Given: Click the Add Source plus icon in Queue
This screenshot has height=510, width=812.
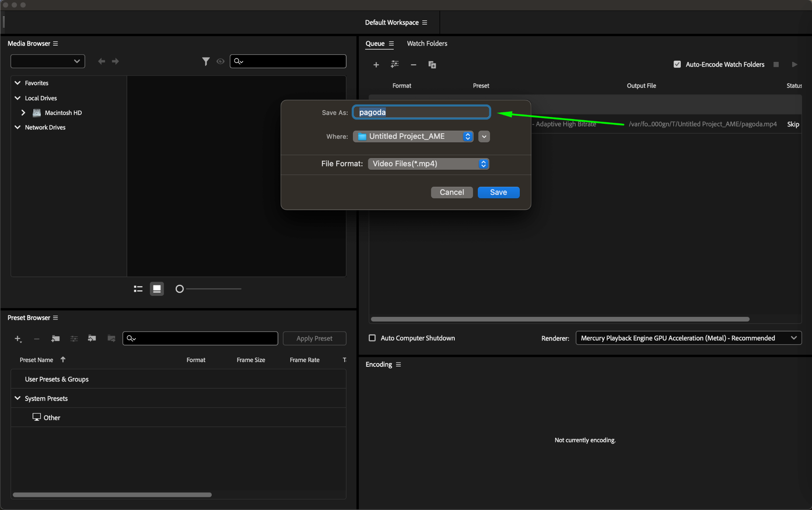Looking at the screenshot, I should (x=376, y=65).
